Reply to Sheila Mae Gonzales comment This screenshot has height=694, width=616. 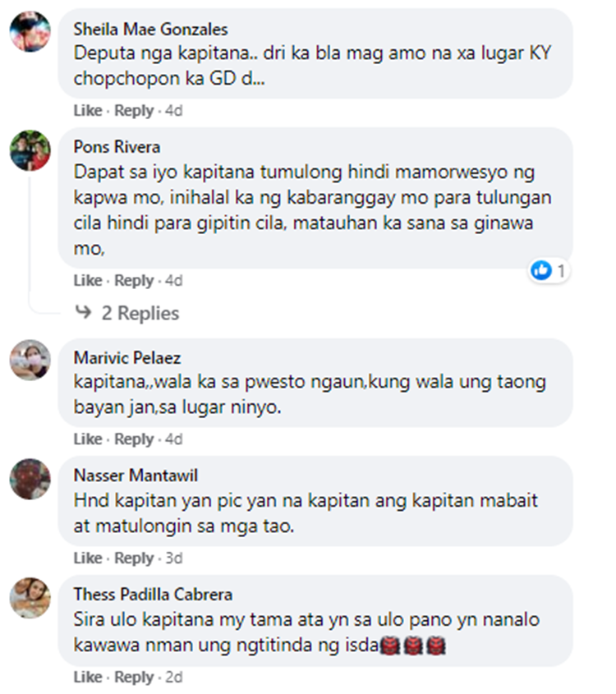point(134,111)
